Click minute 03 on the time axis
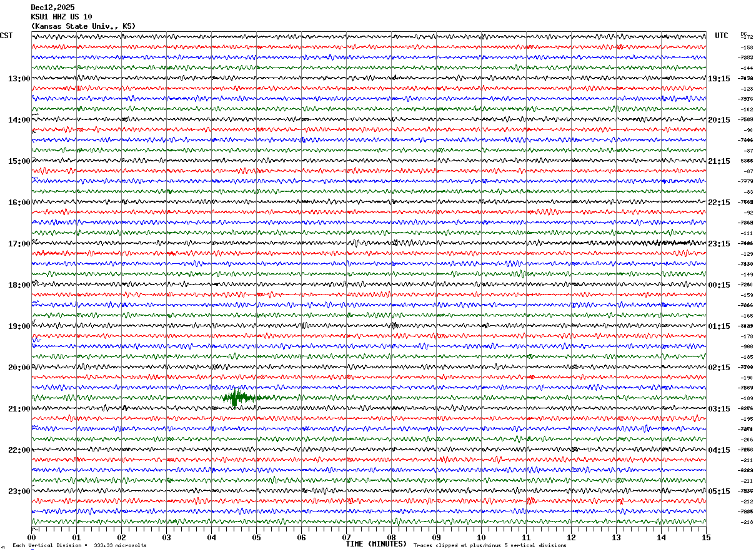This screenshot has width=756, height=554. (167, 537)
